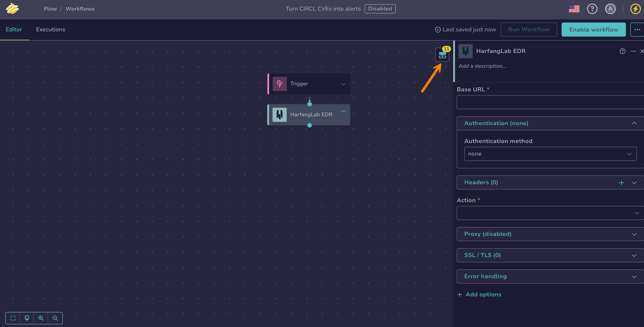Viewport: 644px width, 327px height.
Task: Open the user avatar 'A' menu
Action: [x=610, y=9]
